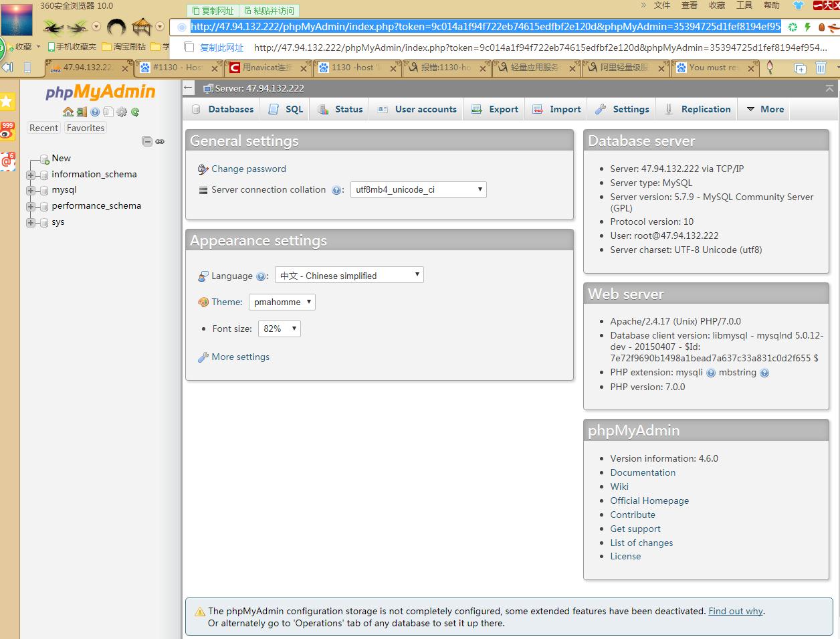Expand the mysql database node
Screen dimensions: 840x639
[30, 191]
